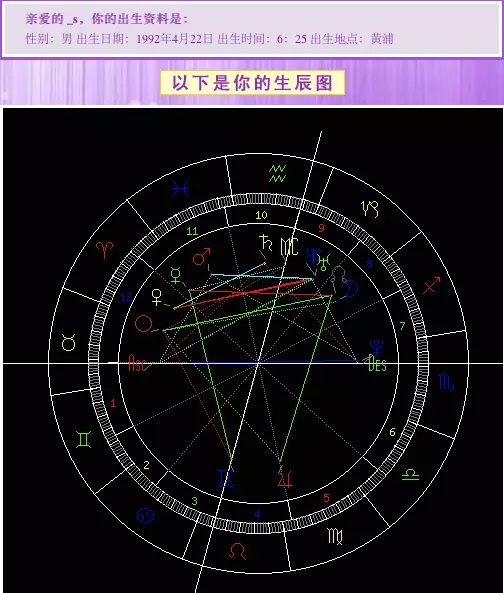This screenshot has height=593, width=504.
Task: Click the Capricorn zodiac sign glyph
Action: click(370, 208)
